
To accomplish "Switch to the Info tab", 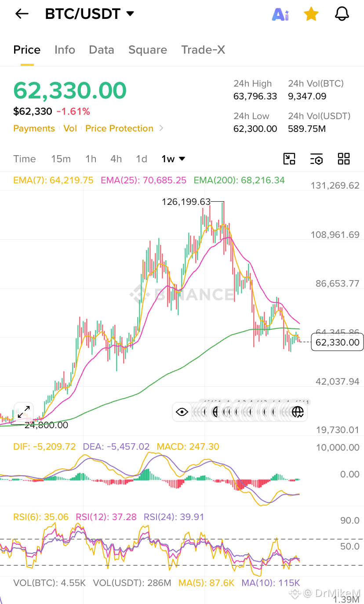I will 65,50.
